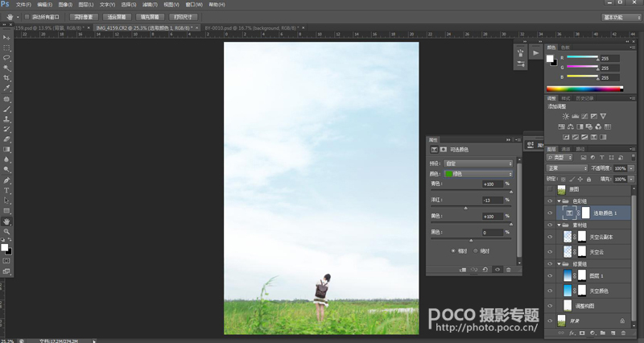Select the Horizontal Type tool
This screenshot has height=343, width=644.
[x=6, y=191]
